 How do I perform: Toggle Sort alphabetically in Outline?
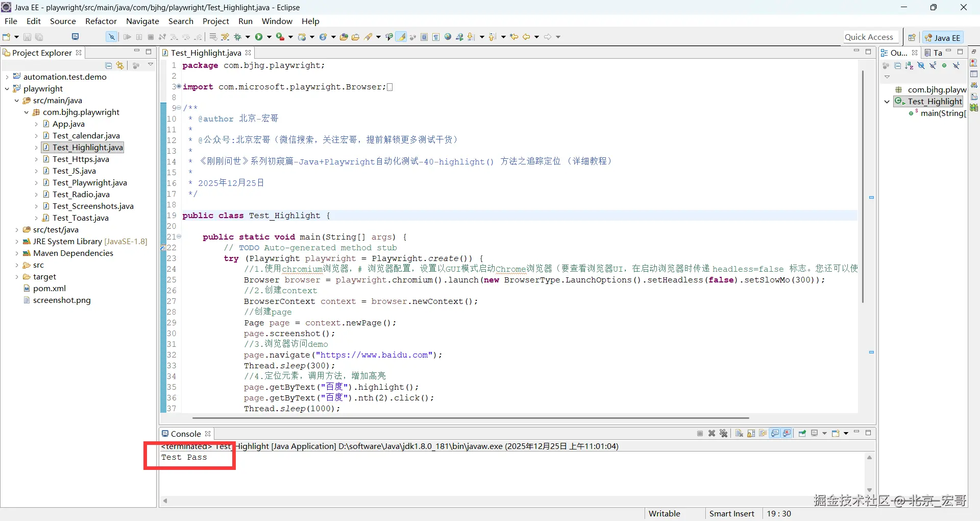click(909, 65)
